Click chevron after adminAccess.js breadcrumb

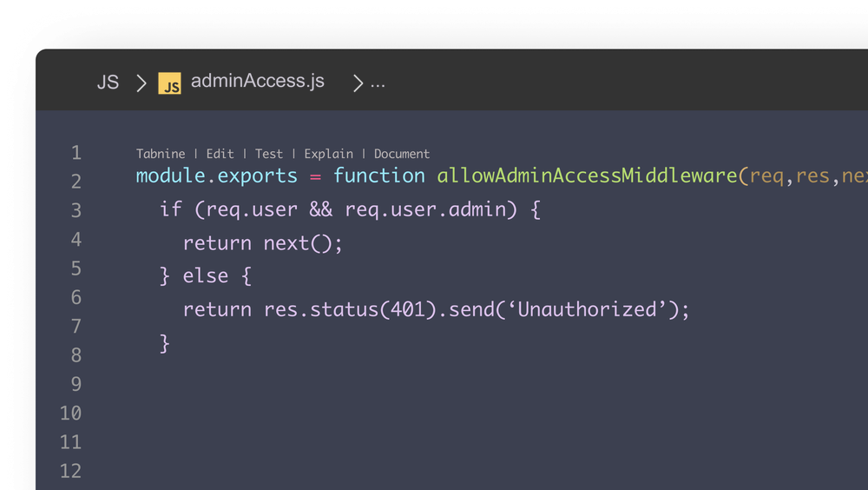coord(358,83)
